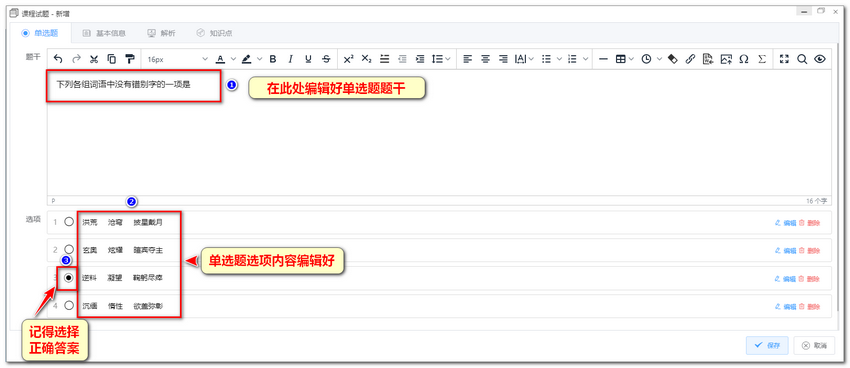The width and height of the screenshot is (850, 368).
Task: Align text left
Action: click(x=467, y=59)
